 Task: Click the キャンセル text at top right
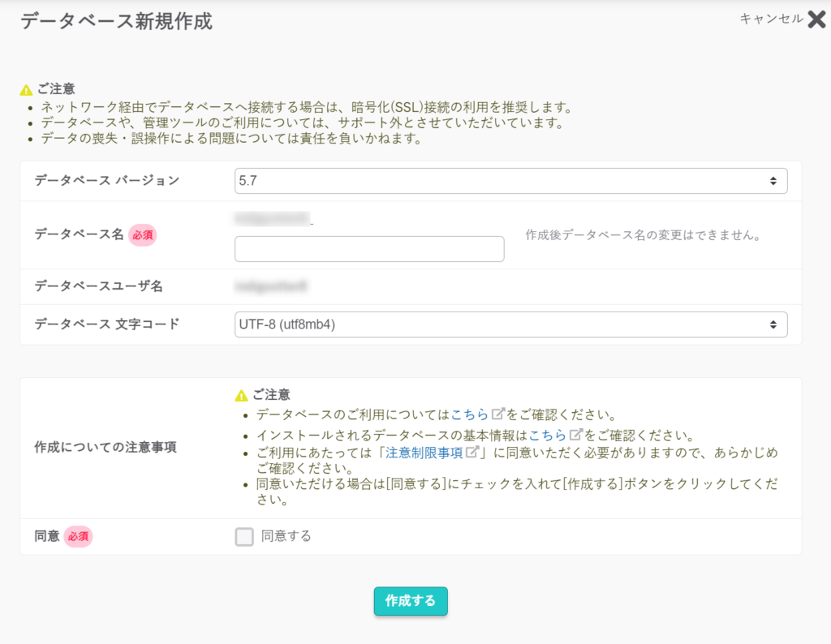pyautogui.click(x=771, y=19)
